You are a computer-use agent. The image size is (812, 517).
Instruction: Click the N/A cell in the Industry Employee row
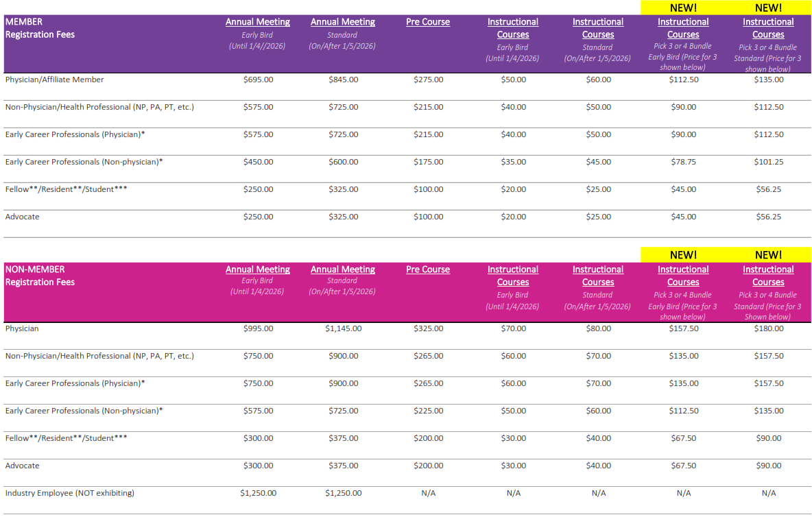pyautogui.click(x=427, y=493)
